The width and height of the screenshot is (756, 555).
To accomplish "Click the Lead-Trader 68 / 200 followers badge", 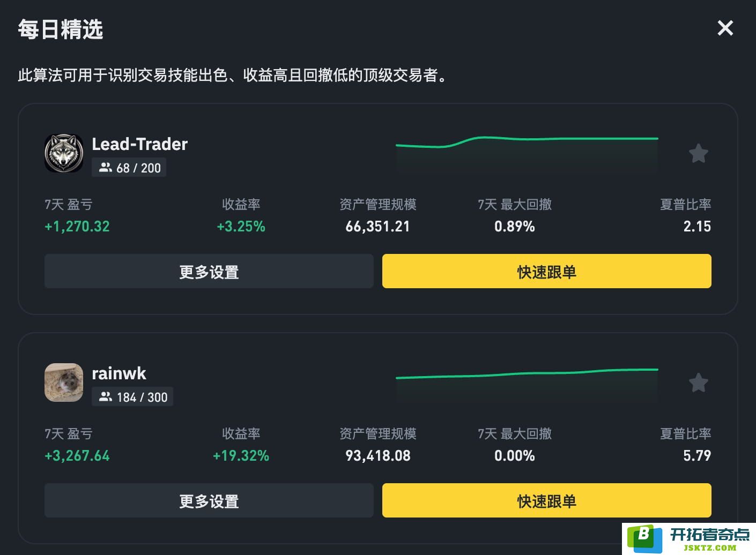I will coord(129,168).
